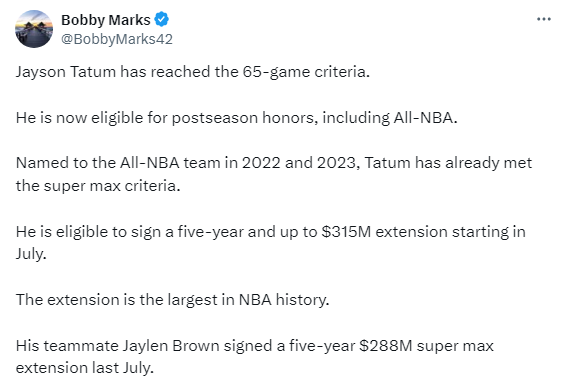The width and height of the screenshot is (566, 383).
Task: Open the @BobbyMarks42 handle link
Action: coord(117,39)
